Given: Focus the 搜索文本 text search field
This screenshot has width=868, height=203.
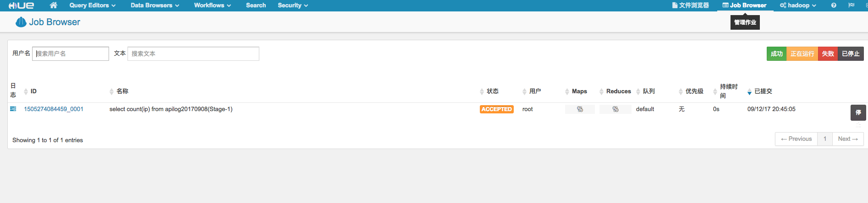Looking at the screenshot, I should click(x=193, y=54).
